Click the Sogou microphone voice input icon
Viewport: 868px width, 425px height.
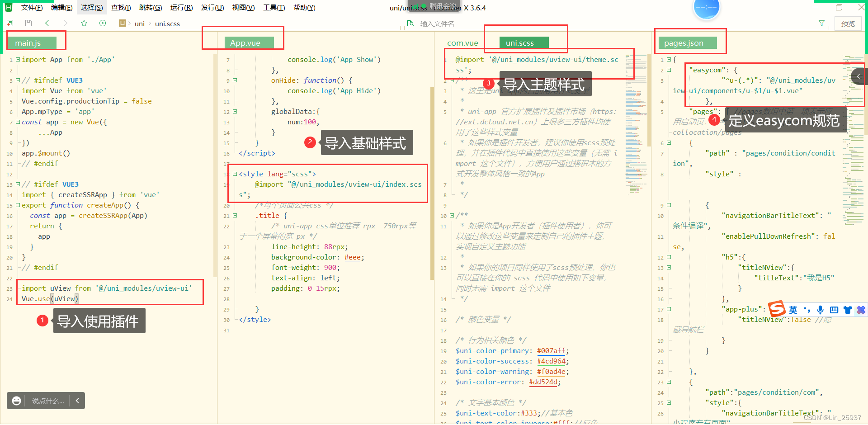coord(821,310)
